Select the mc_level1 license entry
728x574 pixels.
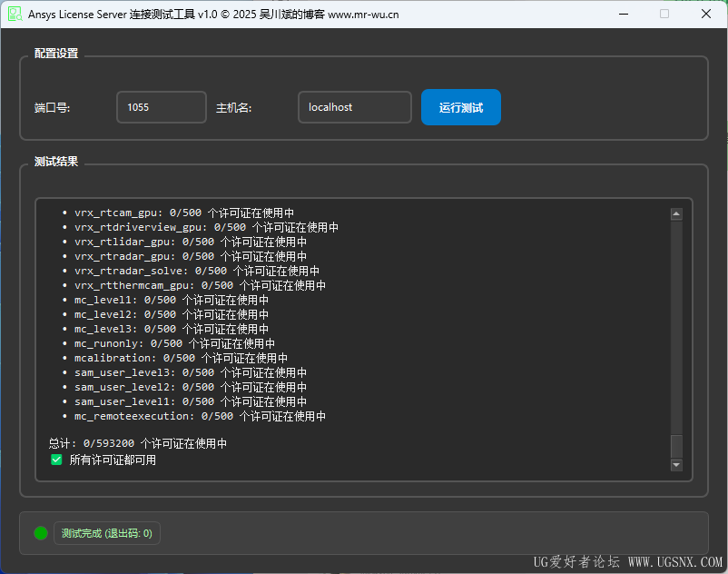point(166,300)
